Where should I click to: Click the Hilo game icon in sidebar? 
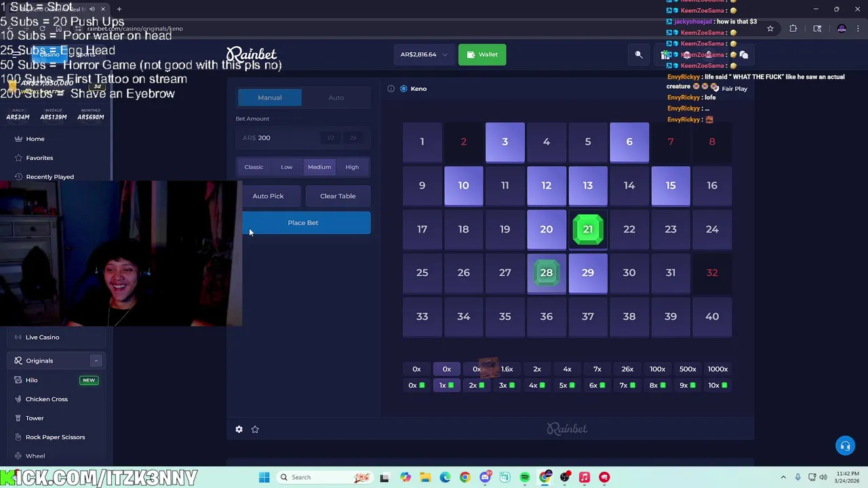pos(18,380)
